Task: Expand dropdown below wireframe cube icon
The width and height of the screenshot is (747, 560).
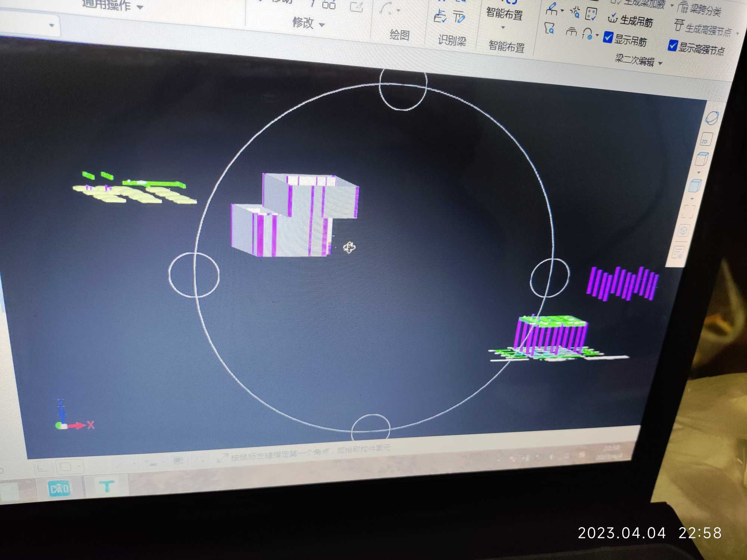Action: (x=699, y=173)
